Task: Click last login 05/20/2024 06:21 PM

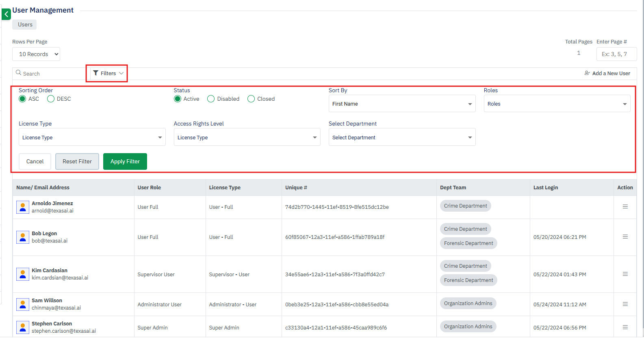Action: pos(560,237)
